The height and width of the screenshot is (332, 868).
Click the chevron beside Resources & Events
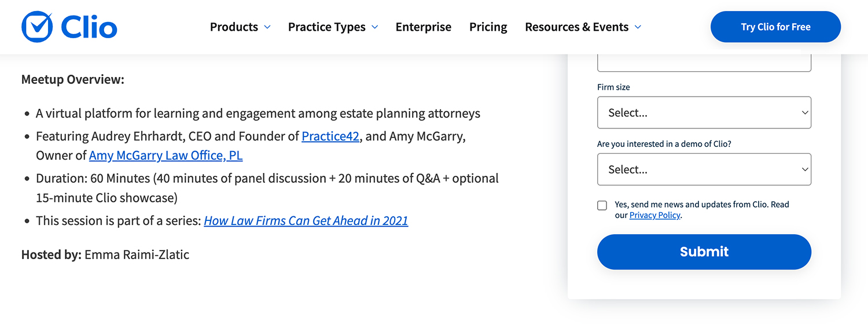click(638, 27)
